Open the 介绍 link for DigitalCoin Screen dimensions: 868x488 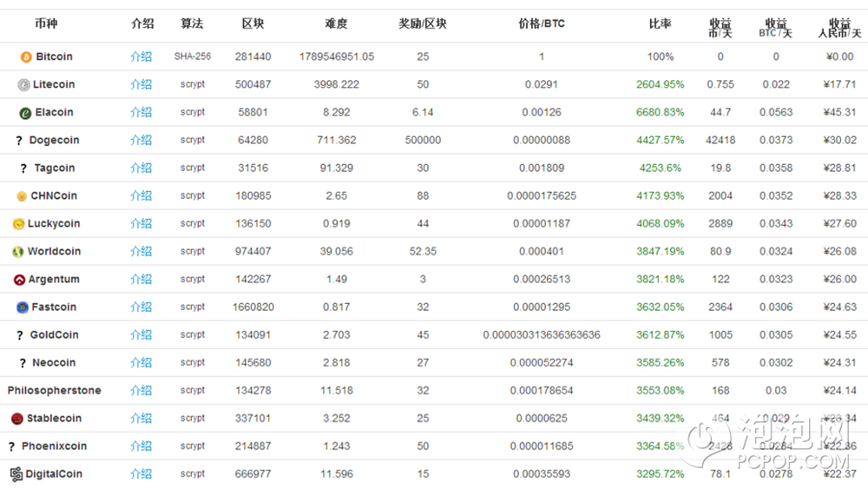click(141, 473)
